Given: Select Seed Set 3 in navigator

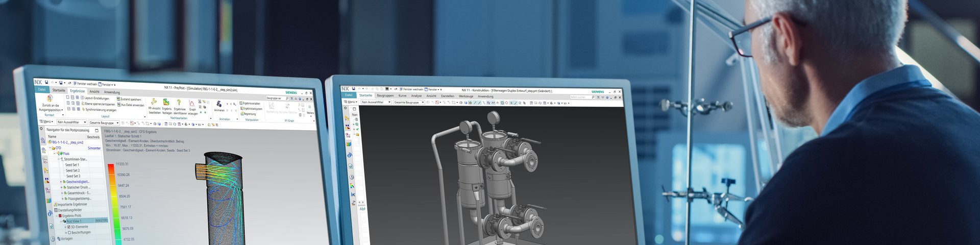Looking at the screenshot, I should tap(73, 176).
